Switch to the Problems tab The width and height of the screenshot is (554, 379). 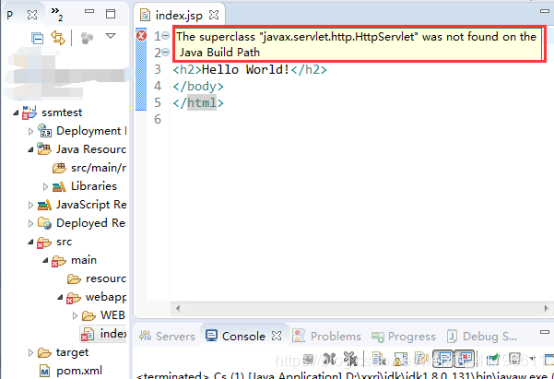[327, 336]
